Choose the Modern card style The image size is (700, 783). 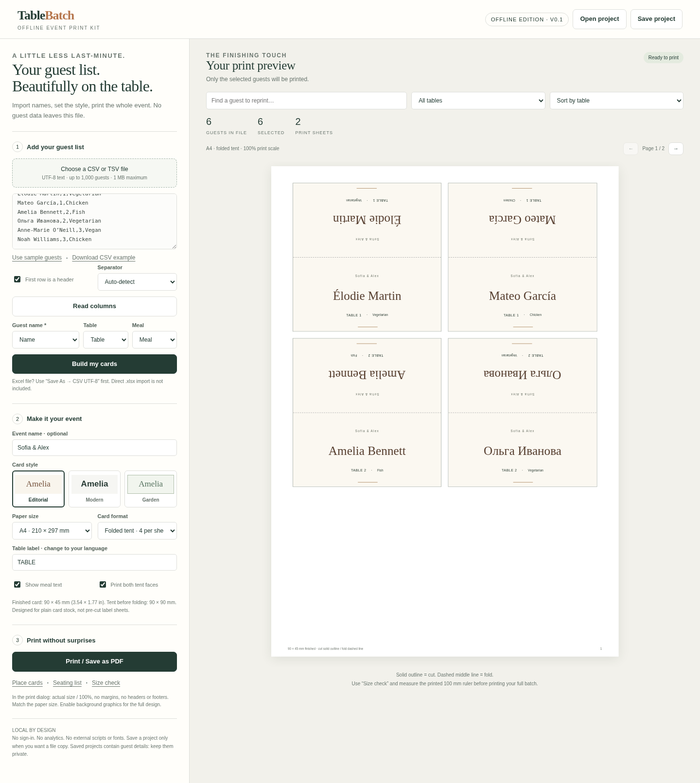(94, 489)
